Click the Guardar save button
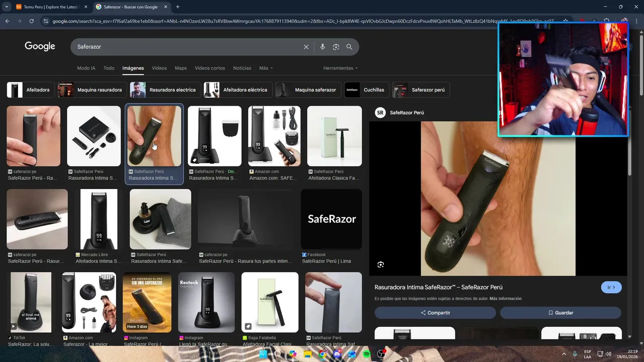This screenshot has width=644, height=362. tap(560, 313)
